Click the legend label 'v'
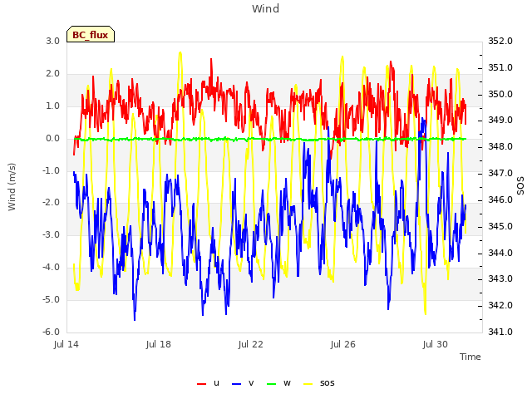 tap(251, 383)
